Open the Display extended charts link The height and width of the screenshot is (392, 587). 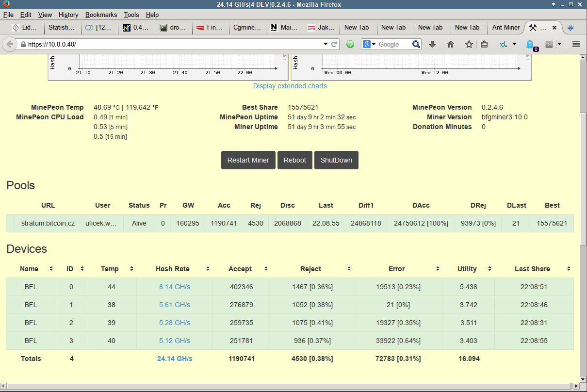tap(290, 86)
